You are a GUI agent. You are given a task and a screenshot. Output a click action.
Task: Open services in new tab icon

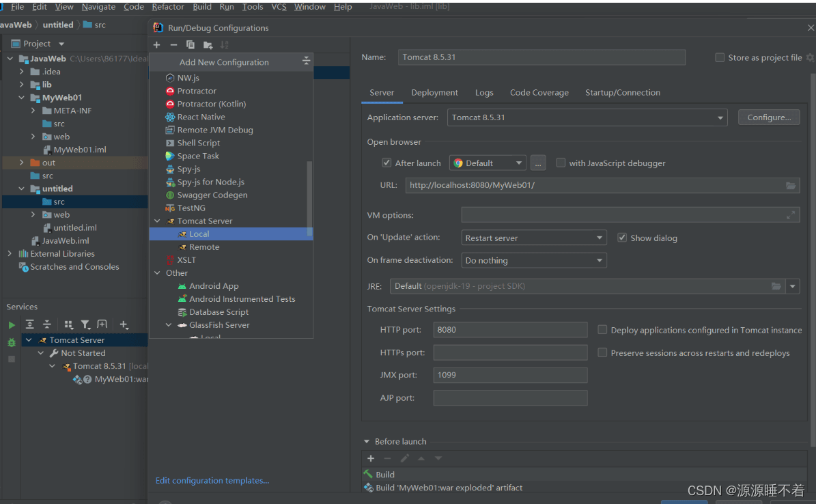click(x=102, y=324)
